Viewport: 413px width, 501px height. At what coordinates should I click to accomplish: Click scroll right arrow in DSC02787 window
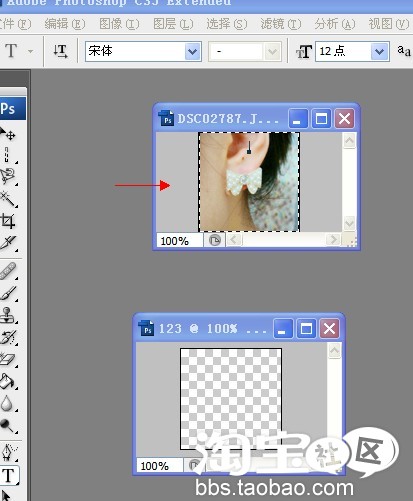coord(332,239)
